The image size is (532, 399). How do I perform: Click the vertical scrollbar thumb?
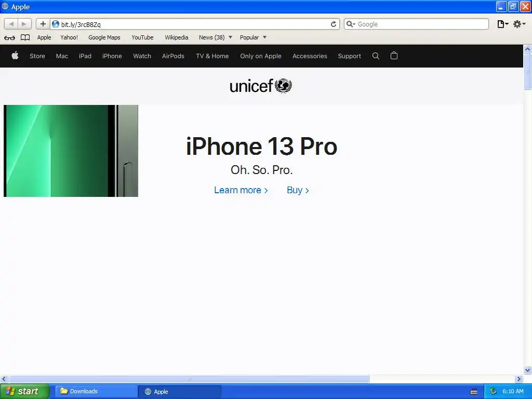click(x=528, y=72)
